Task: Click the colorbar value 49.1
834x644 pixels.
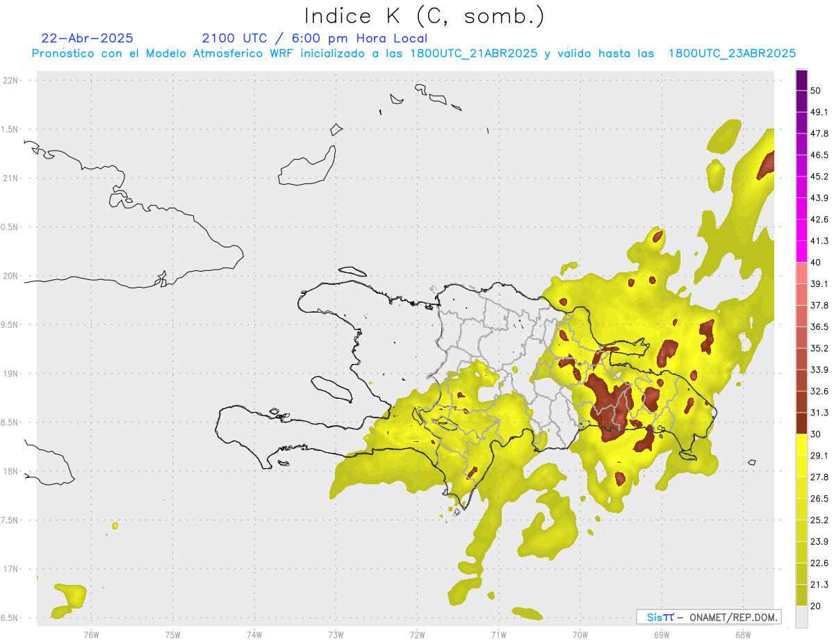Action: [819, 112]
